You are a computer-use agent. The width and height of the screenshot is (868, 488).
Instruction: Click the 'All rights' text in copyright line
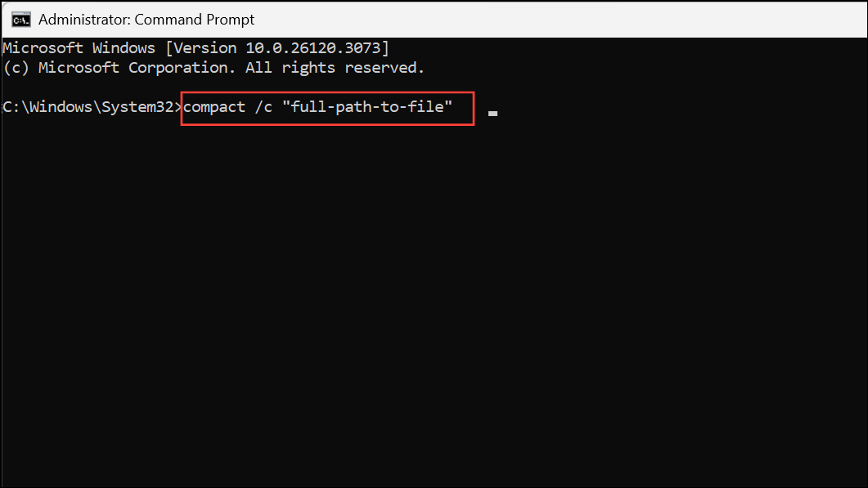(290, 68)
